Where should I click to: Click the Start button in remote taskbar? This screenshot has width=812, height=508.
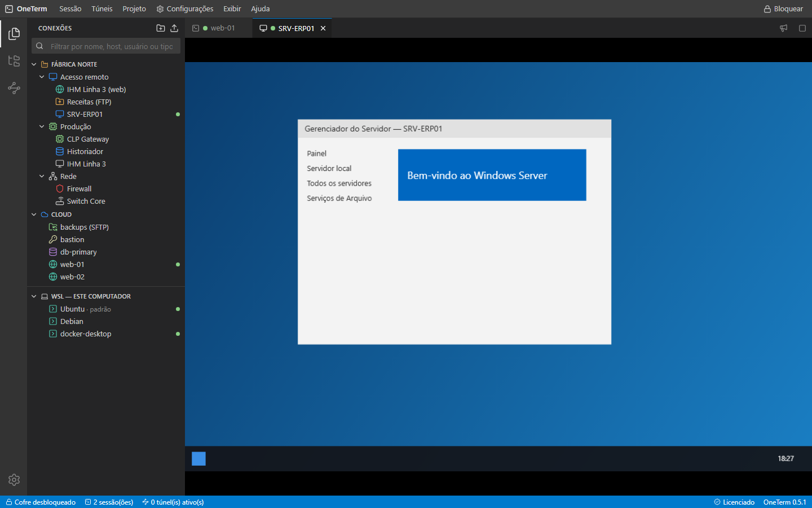(198, 459)
